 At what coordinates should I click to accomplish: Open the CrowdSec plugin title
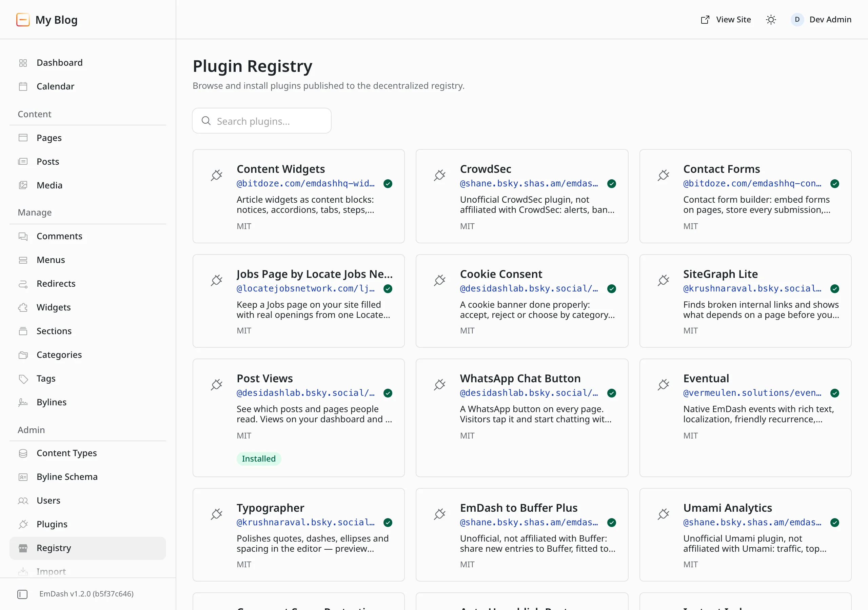click(x=486, y=169)
